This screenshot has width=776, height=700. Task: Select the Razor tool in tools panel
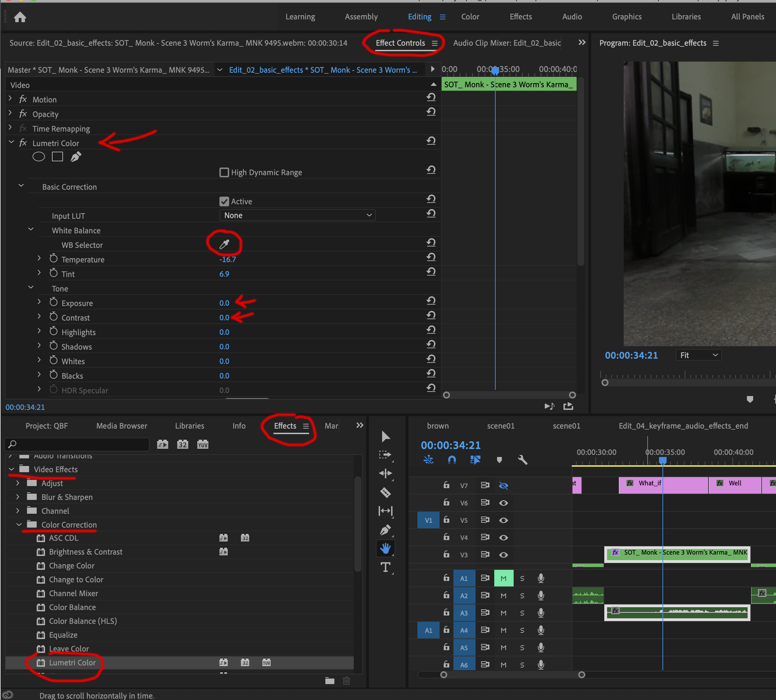385,492
